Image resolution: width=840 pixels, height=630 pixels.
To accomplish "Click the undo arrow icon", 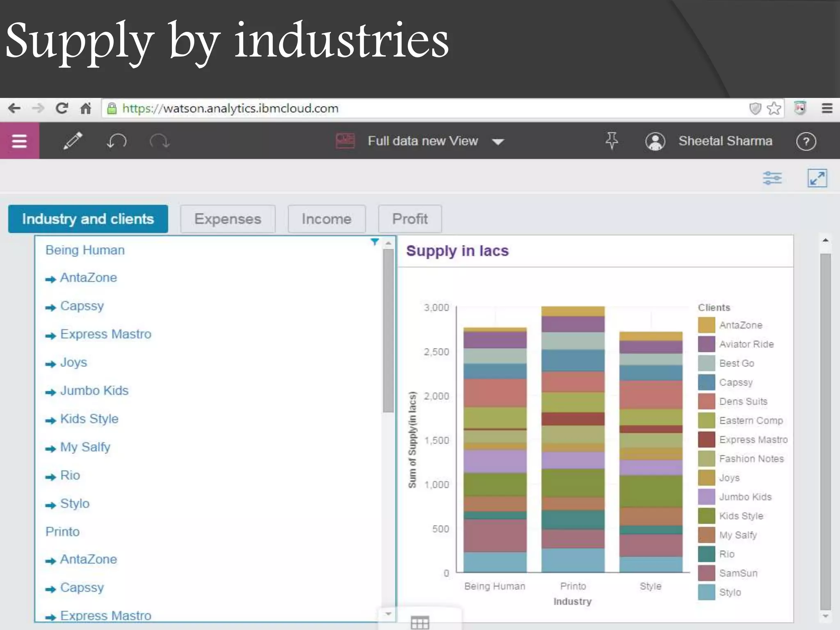I will [x=116, y=141].
